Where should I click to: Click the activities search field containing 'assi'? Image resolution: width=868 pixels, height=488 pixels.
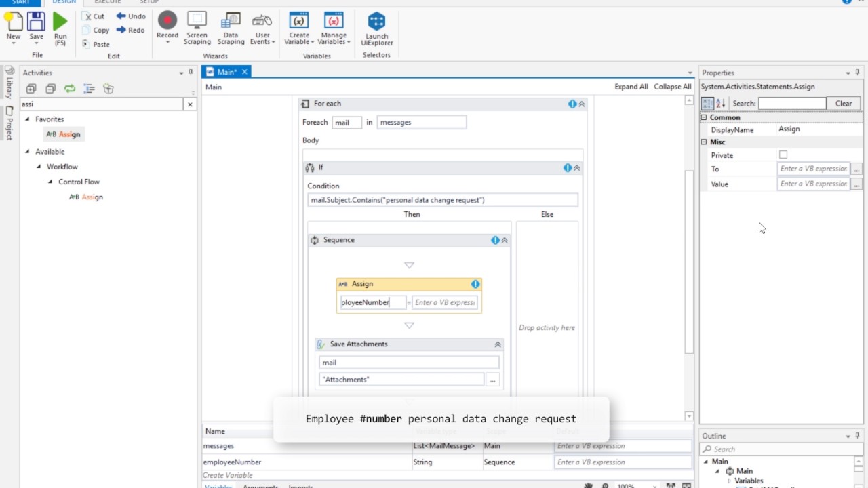tap(101, 104)
